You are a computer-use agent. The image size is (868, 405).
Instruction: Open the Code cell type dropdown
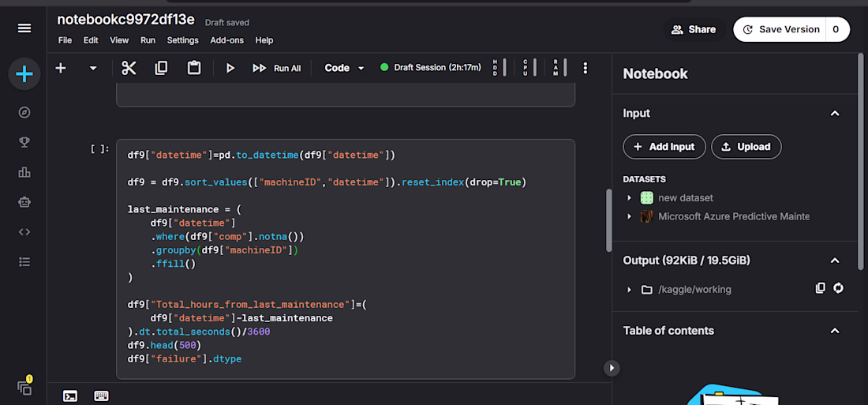(x=344, y=68)
